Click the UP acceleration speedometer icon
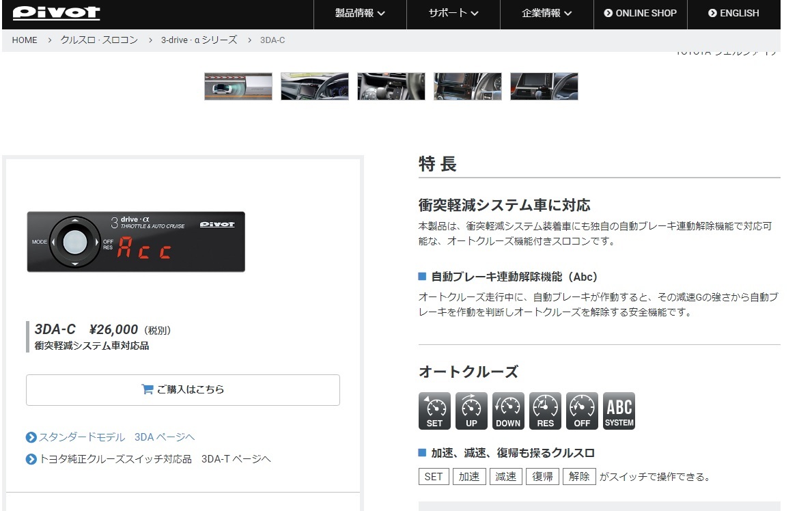812x511 pixels. point(471,410)
